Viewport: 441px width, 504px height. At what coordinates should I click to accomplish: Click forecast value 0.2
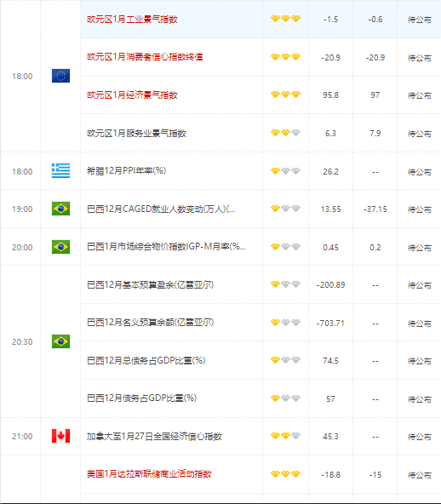pos(375,247)
